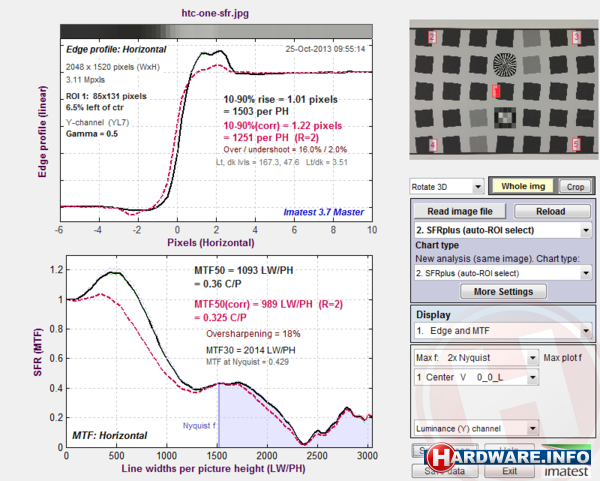The height and width of the screenshot is (481, 600).
Task: Switch to Crop view toggle
Action: (575, 187)
